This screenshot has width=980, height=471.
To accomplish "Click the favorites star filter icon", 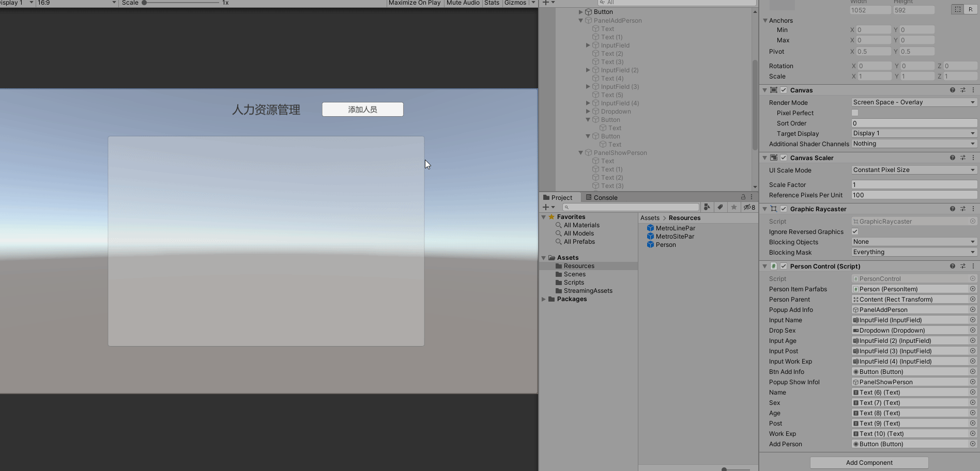I will tap(733, 207).
